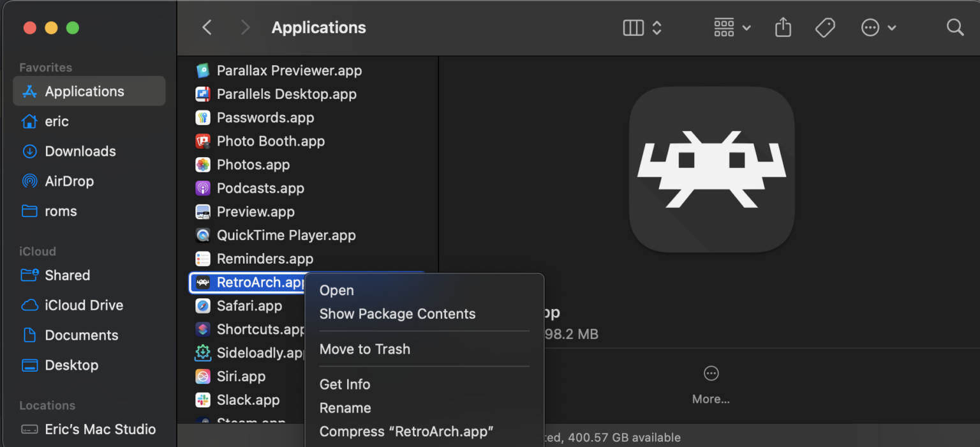Open Safari.app from the Applications list
The height and width of the screenshot is (447, 980).
(x=249, y=306)
